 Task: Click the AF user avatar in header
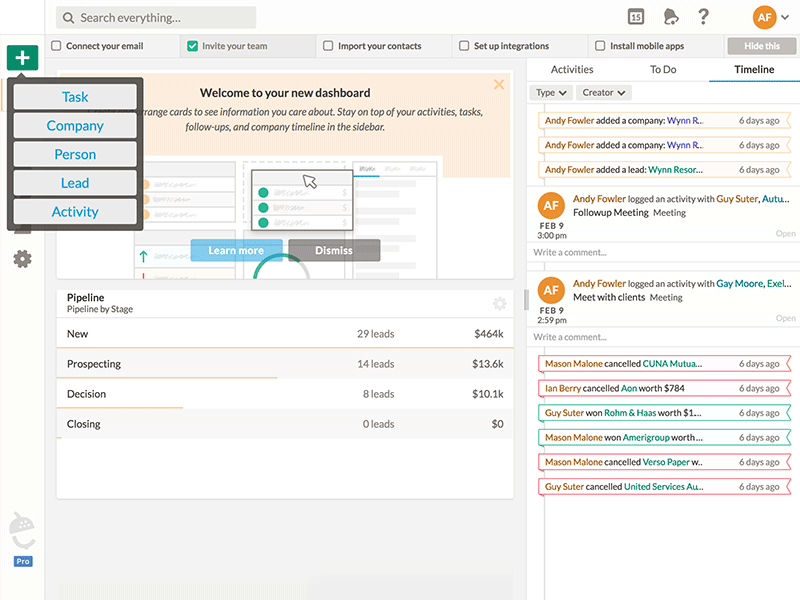764,17
